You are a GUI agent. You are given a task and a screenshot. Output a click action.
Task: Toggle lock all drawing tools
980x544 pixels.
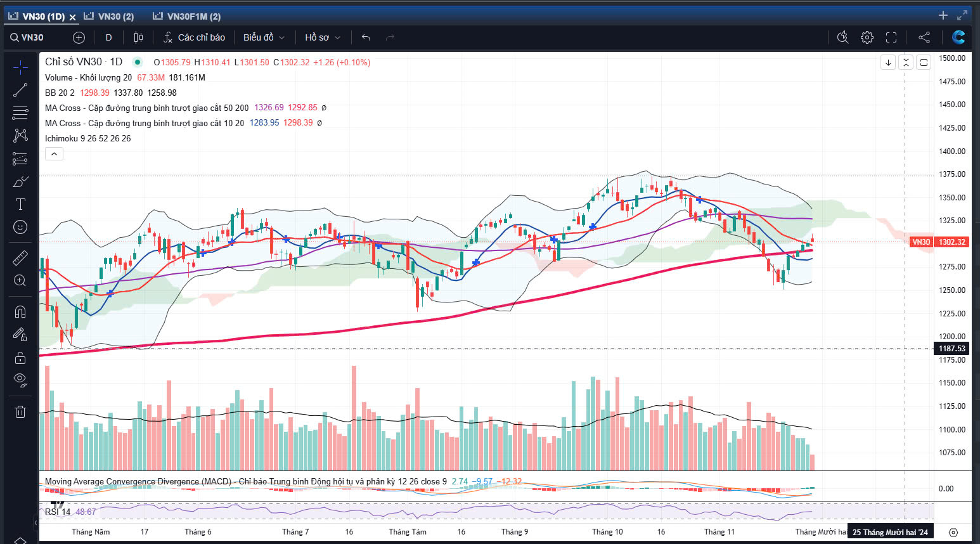tap(20, 358)
